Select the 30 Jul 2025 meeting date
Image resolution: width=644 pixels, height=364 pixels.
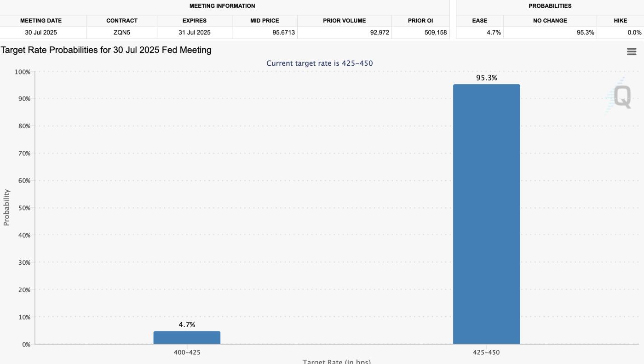pos(40,32)
